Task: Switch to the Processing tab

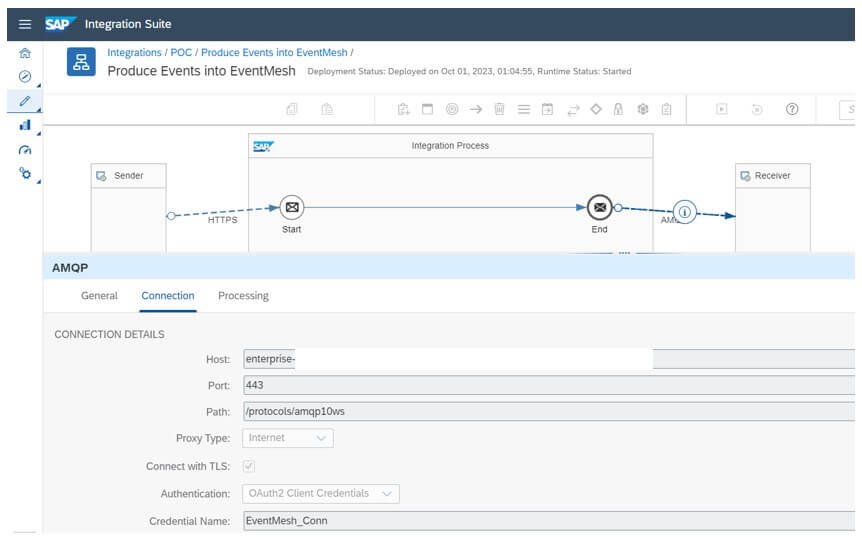Action: pyautogui.click(x=244, y=296)
